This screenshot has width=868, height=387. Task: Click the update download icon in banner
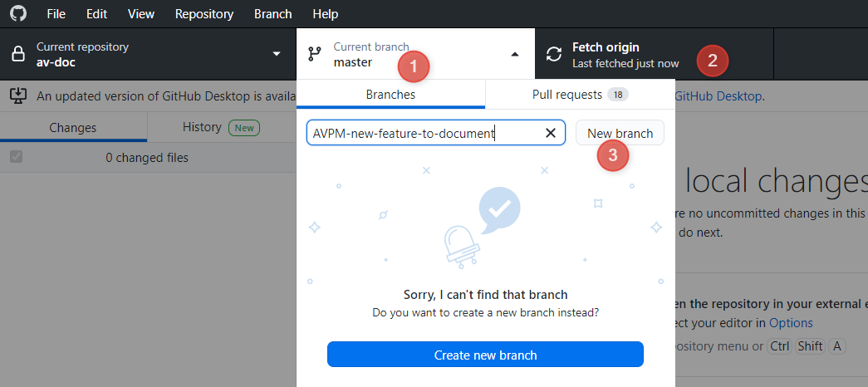[18, 96]
